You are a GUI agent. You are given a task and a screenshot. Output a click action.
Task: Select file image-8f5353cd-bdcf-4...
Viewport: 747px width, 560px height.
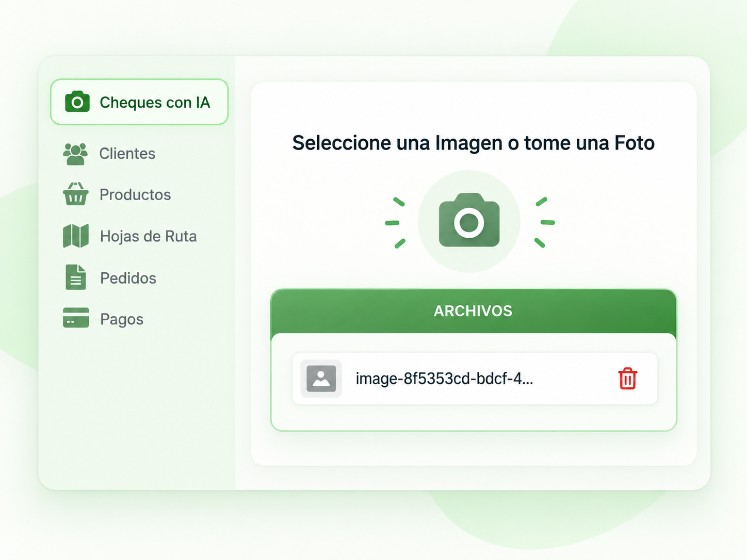(x=444, y=379)
